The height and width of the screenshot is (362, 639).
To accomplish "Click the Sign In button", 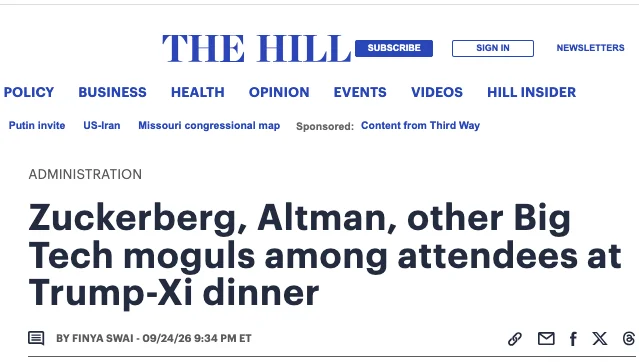I will pos(493,48).
